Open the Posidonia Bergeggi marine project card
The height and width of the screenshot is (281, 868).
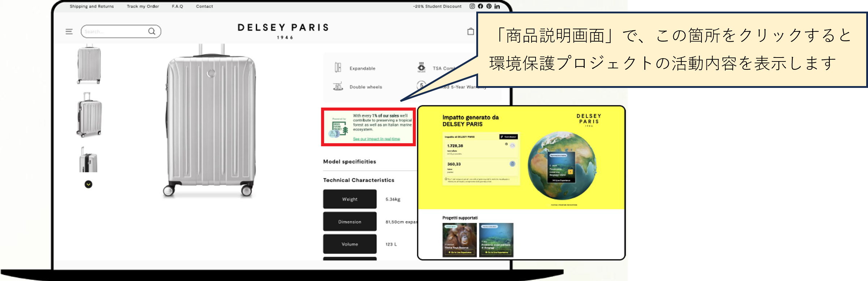[496, 240]
